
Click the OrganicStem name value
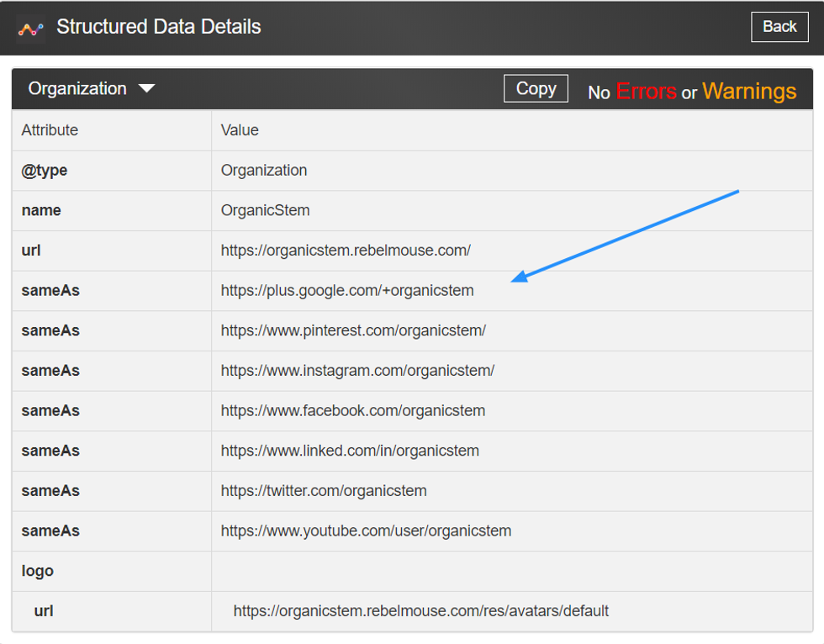click(265, 210)
